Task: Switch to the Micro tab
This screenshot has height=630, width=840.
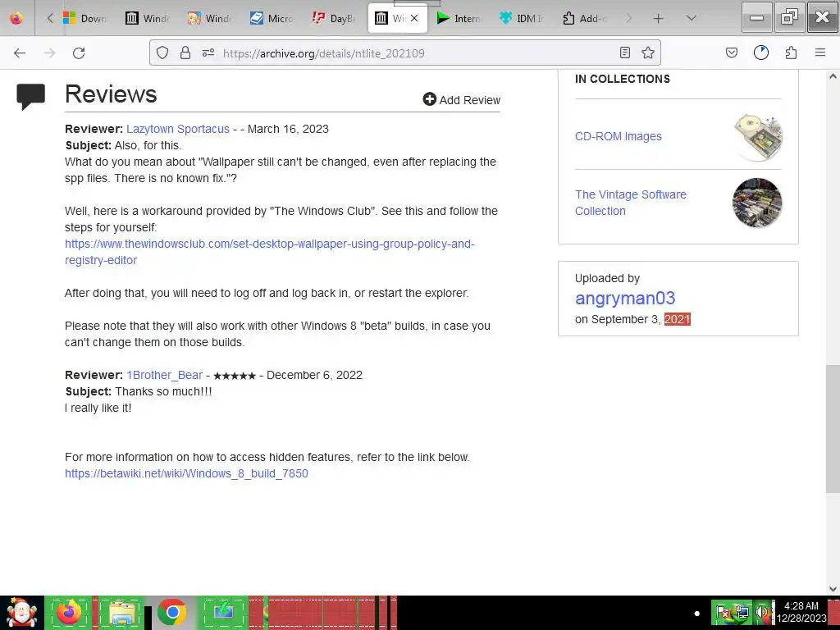Action: tap(272, 18)
